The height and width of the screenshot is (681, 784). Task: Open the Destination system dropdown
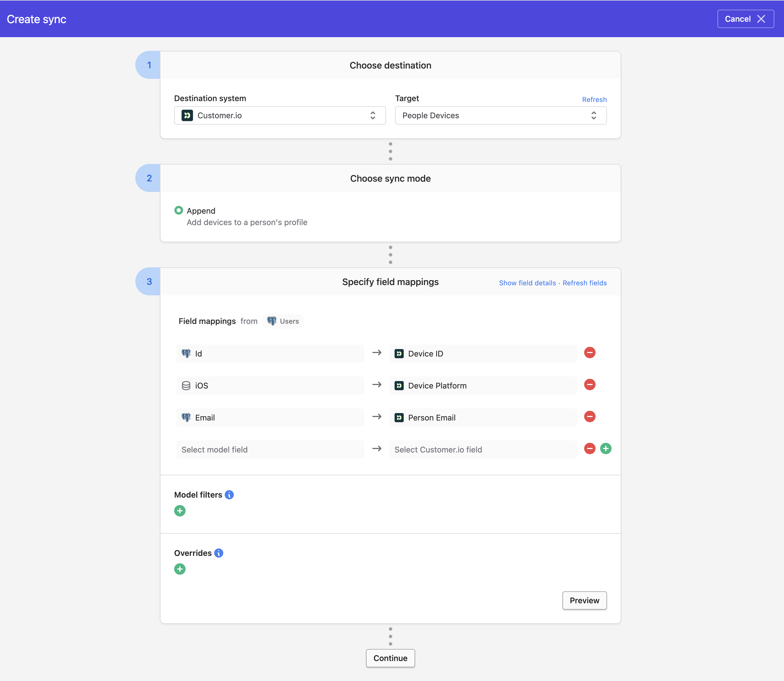coord(280,115)
